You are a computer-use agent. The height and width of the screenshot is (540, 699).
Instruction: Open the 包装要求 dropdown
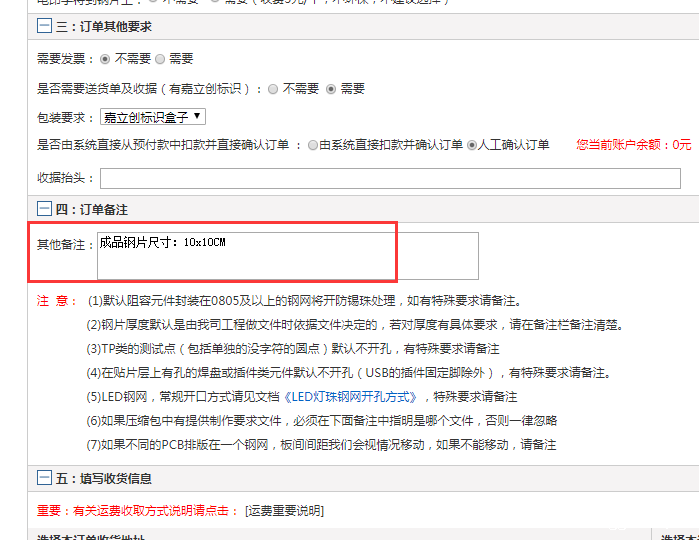tap(153, 117)
